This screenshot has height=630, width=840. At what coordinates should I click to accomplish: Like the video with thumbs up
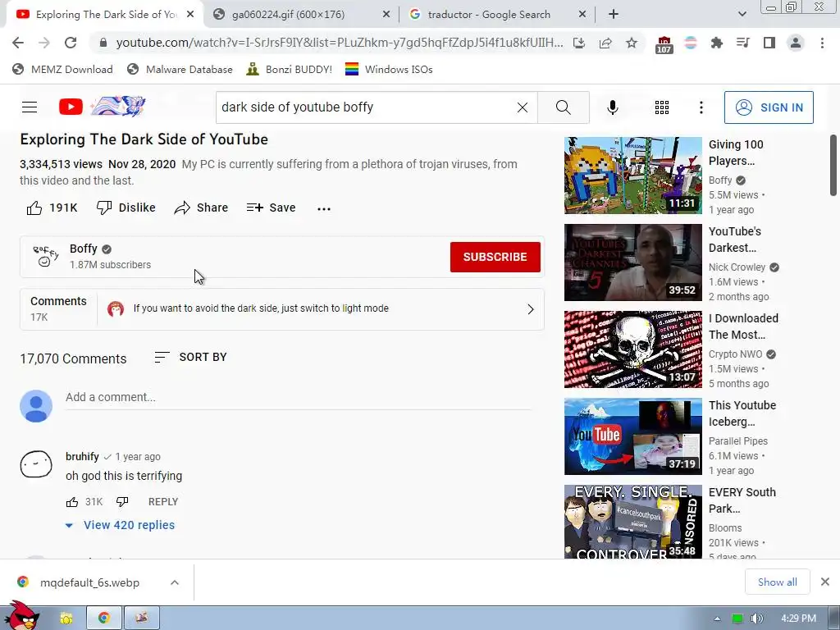[x=52, y=208]
